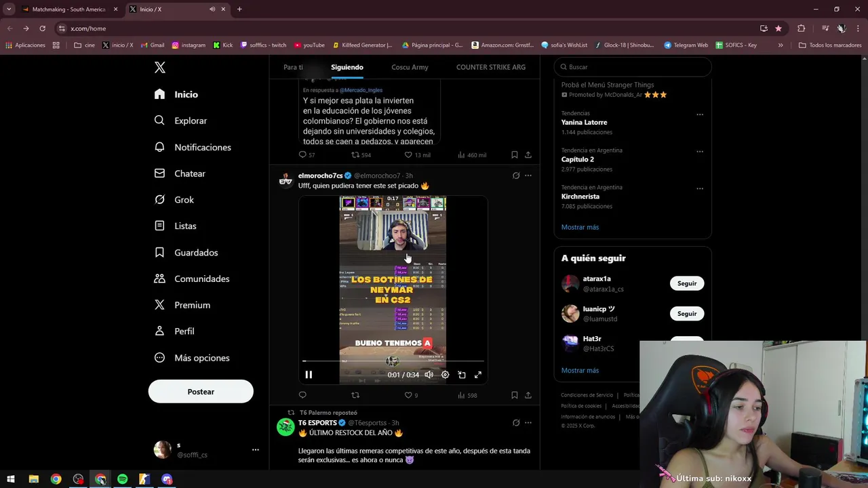
Task: Pause the elmorocho7cs video
Action: click(x=309, y=375)
